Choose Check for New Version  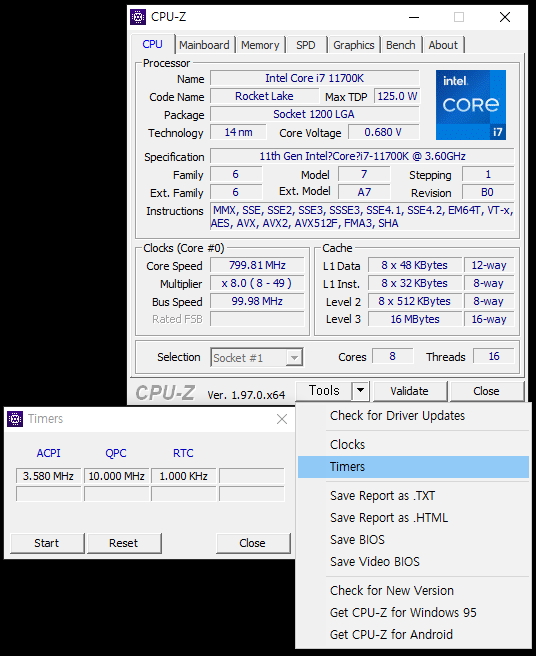pyautogui.click(x=413, y=590)
